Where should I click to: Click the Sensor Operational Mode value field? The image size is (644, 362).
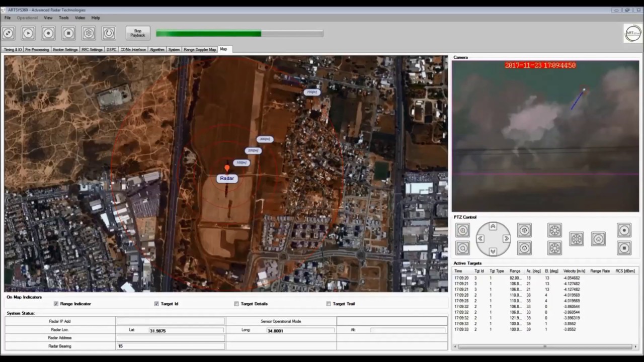point(391,321)
